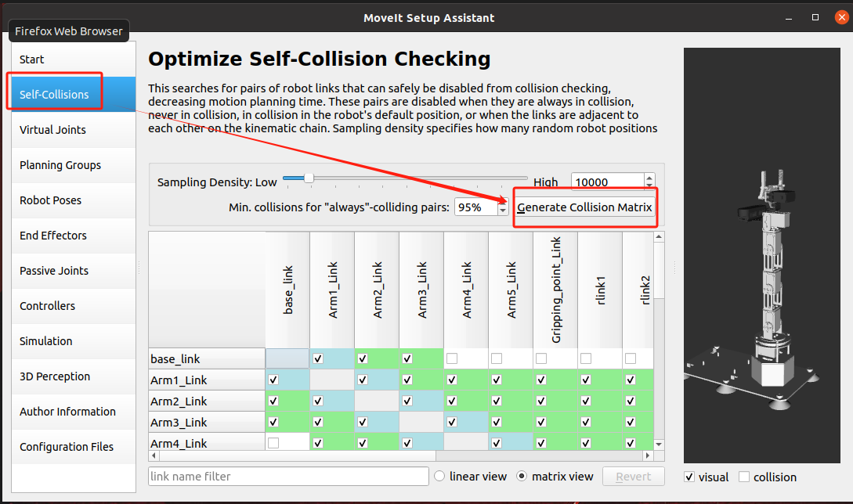
Task: Click the Sampling Density slider handle
Action: point(309,178)
